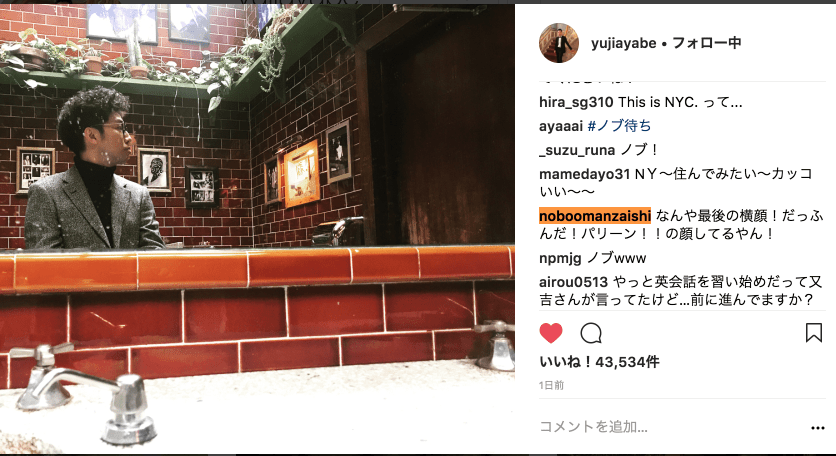Open yujiayabe profile picture
The image size is (836, 456).
tap(559, 43)
